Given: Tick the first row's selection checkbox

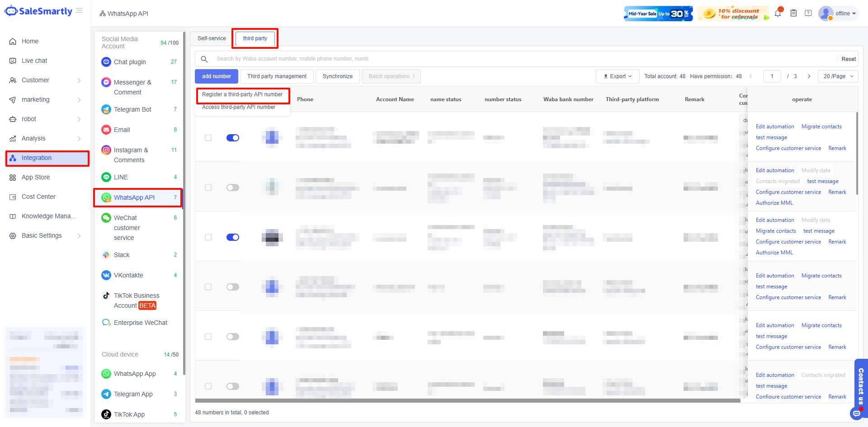Looking at the screenshot, I should 208,138.
